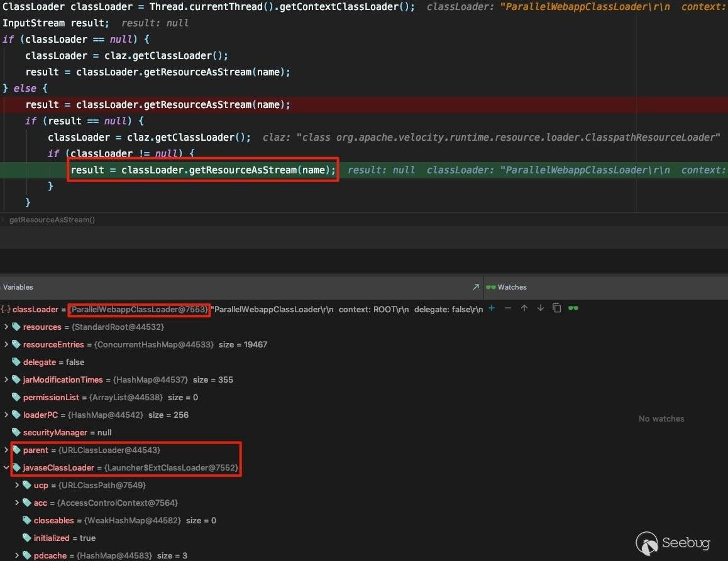Click the tag icon beside the delegate field
This screenshot has height=561, width=728.
pos(16,362)
